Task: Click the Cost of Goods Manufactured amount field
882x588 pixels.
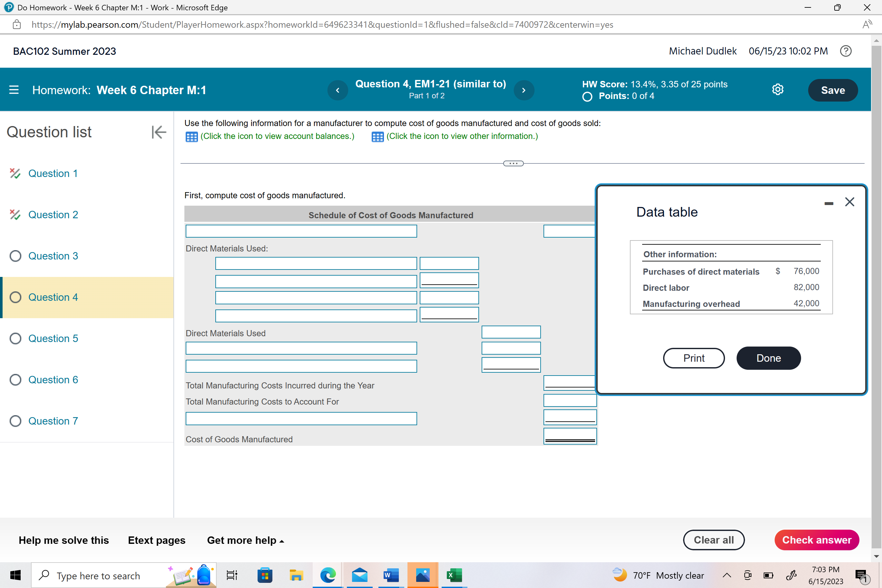Action: 570,436
